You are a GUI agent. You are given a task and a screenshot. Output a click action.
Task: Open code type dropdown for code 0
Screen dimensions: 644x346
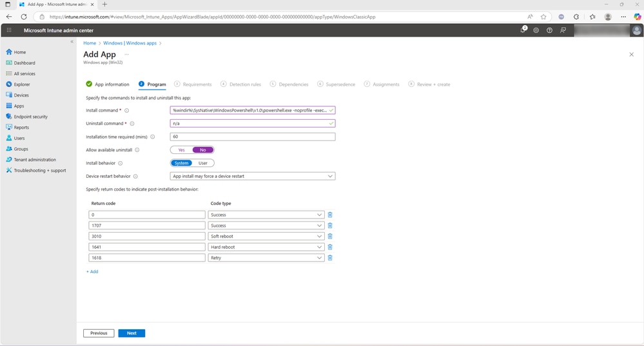pyautogui.click(x=266, y=215)
